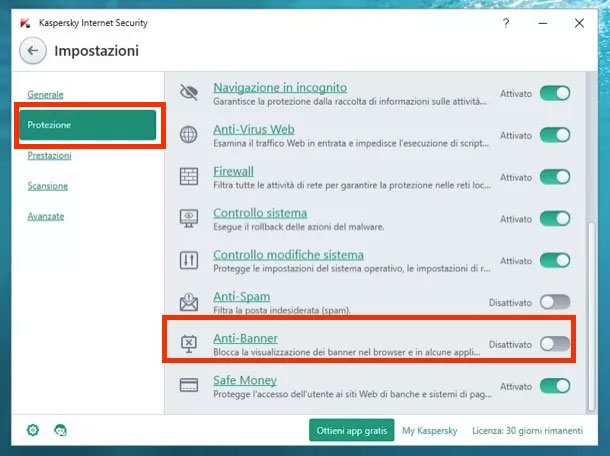This screenshot has height=456, width=610.
Task: Click the Navigazione in incognito crossed-eye icon
Action: click(x=188, y=92)
